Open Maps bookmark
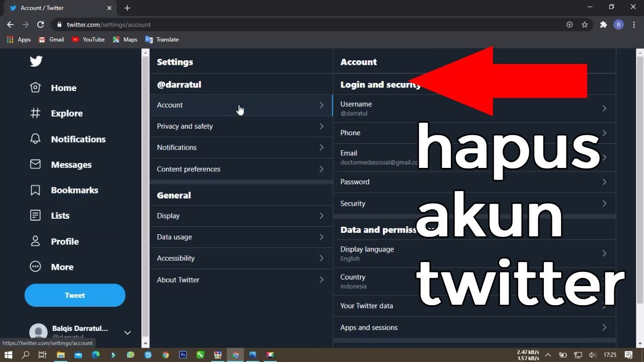 click(125, 39)
